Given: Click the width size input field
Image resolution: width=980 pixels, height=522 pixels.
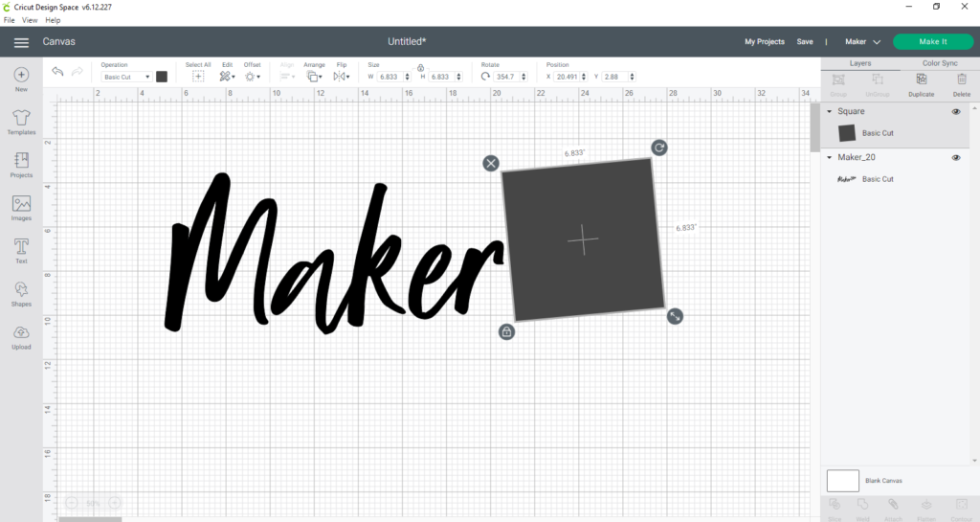Looking at the screenshot, I should 390,77.
